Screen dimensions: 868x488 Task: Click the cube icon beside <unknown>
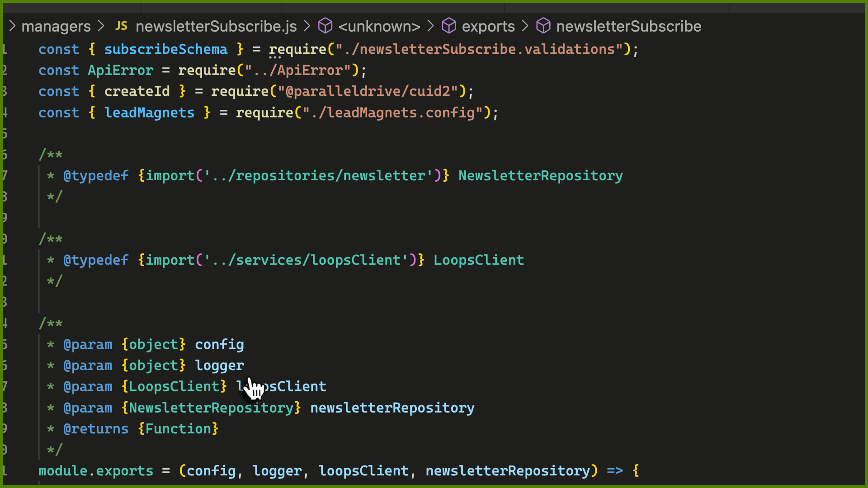[325, 26]
